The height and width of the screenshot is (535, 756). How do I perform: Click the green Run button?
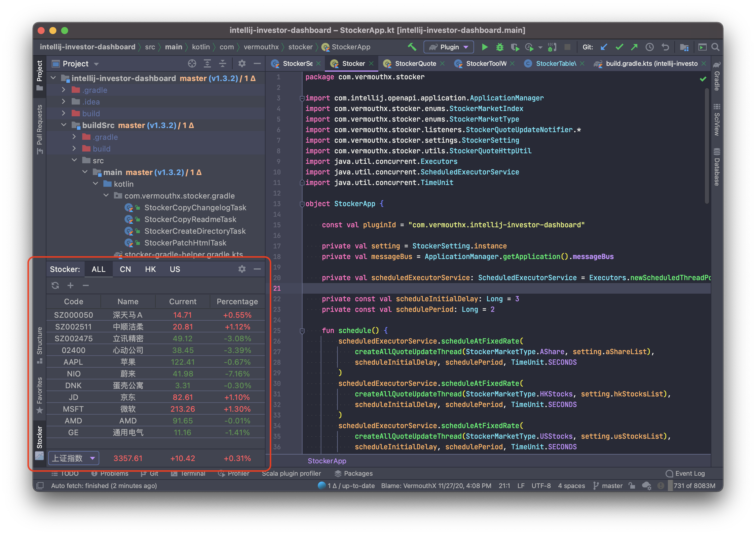(x=484, y=47)
